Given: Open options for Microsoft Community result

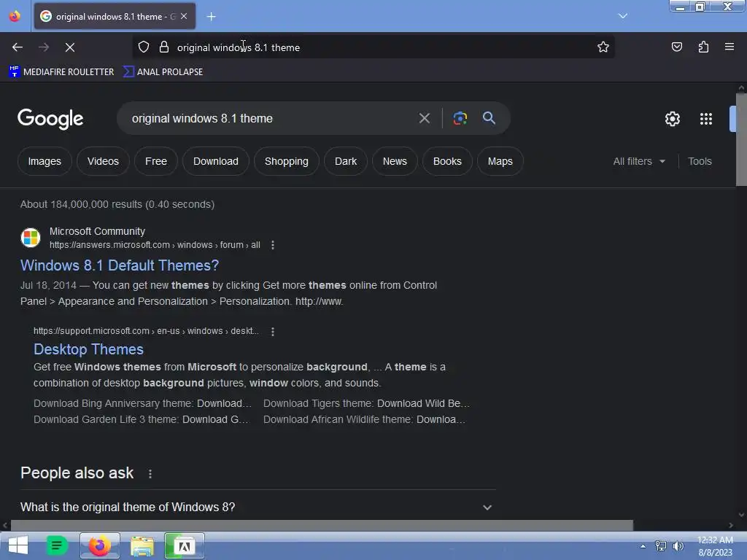Looking at the screenshot, I should click(x=273, y=245).
